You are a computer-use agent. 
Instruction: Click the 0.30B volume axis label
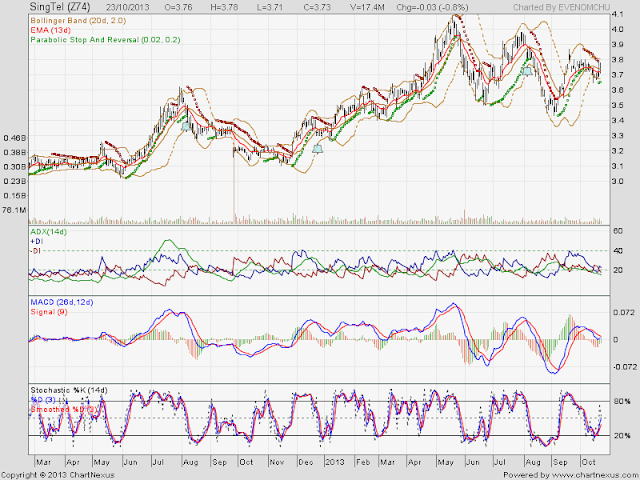(x=15, y=167)
